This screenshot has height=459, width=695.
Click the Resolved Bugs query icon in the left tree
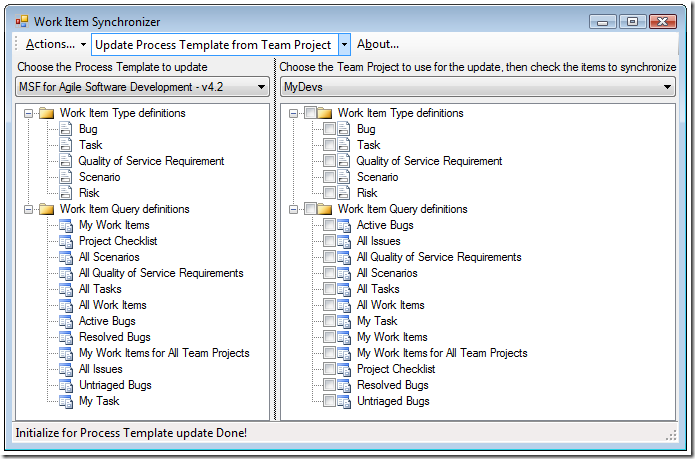point(66,337)
